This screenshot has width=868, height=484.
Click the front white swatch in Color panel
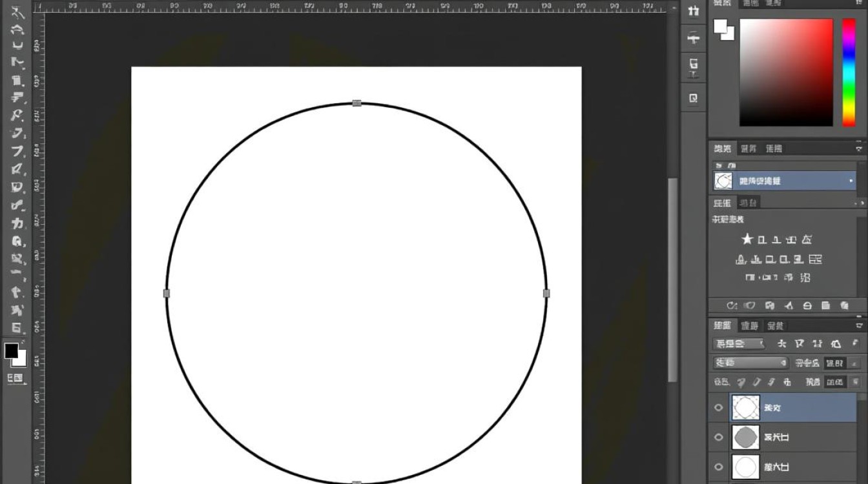pos(720,26)
